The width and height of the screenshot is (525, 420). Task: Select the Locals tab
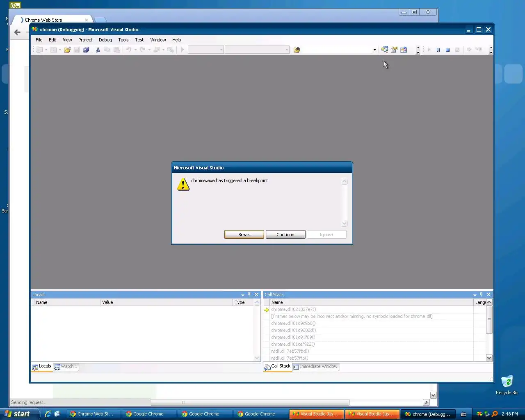(42, 367)
